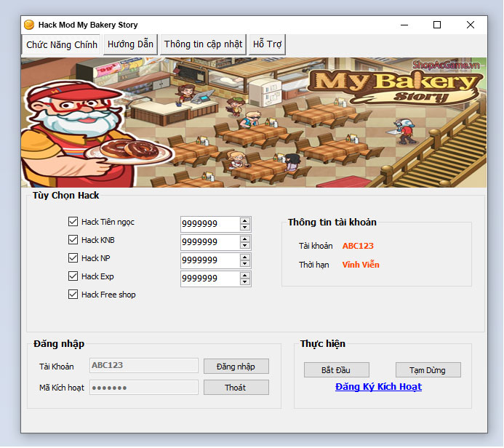Increase the Hack Exp value
Image resolution: width=504 pixels, height=448 pixels.
point(245,276)
